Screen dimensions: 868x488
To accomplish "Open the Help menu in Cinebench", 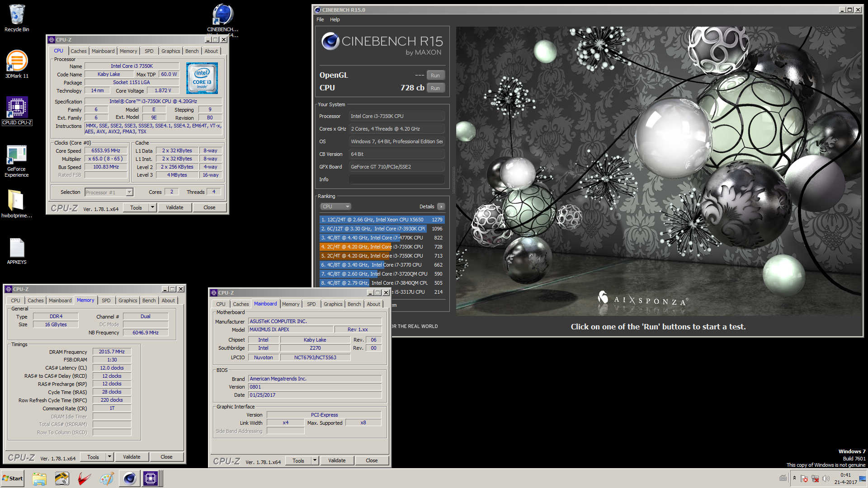I will tap(335, 19).
